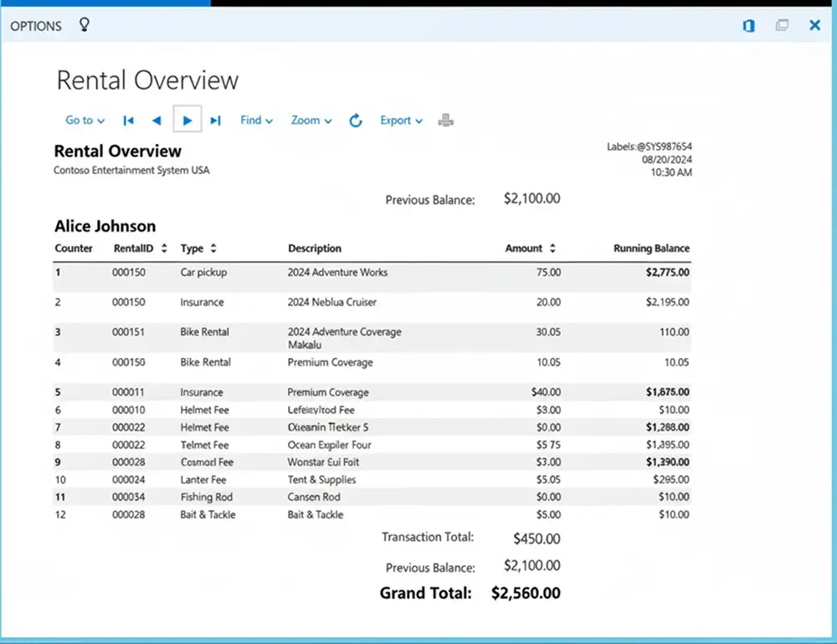
Task: Jump to the last report page
Action: pyautogui.click(x=215, y=120)
